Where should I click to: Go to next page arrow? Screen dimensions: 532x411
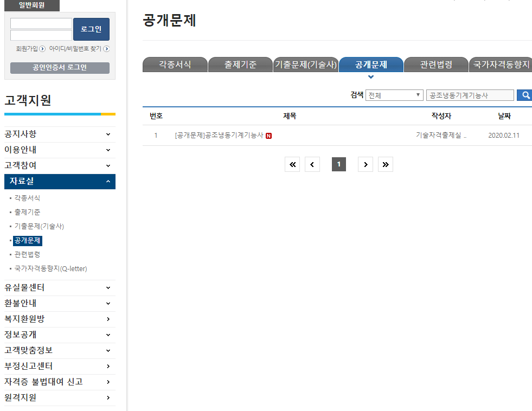tap(366, 164)
